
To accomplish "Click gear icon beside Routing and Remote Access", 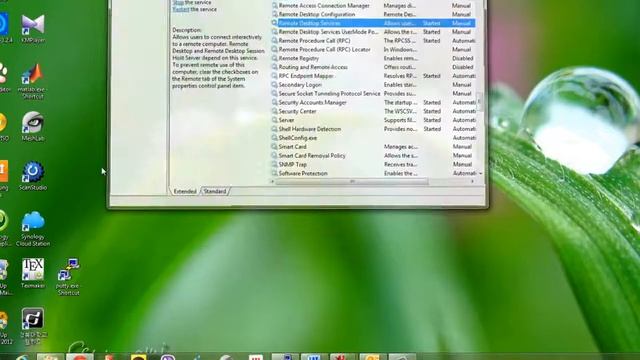I will tap(275, 67).
